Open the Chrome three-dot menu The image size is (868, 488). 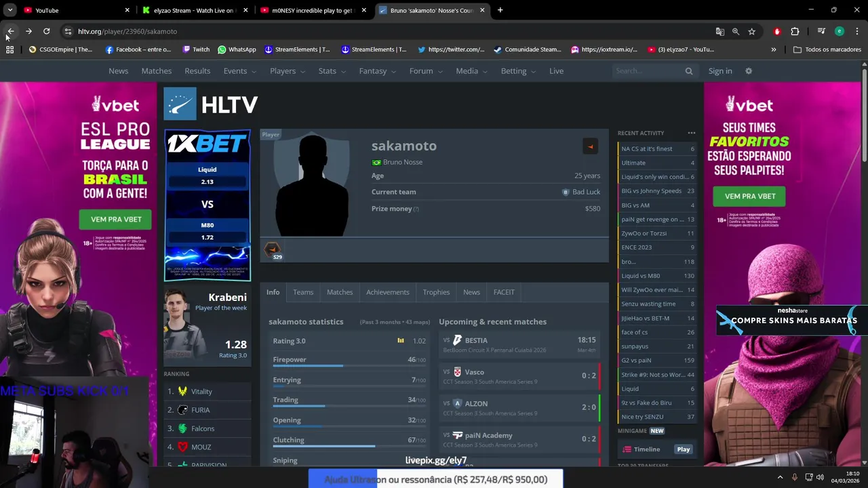coord(857,31)
